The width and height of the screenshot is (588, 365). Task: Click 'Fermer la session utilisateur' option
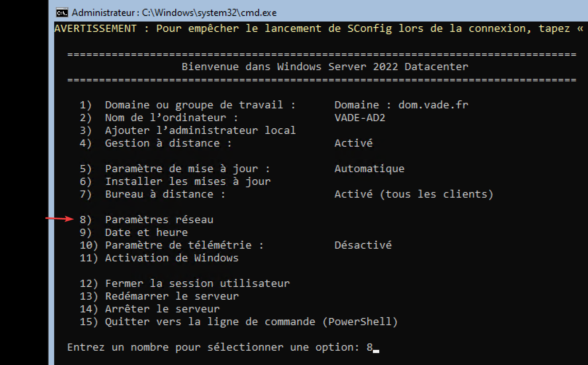(x=197, y=283)
